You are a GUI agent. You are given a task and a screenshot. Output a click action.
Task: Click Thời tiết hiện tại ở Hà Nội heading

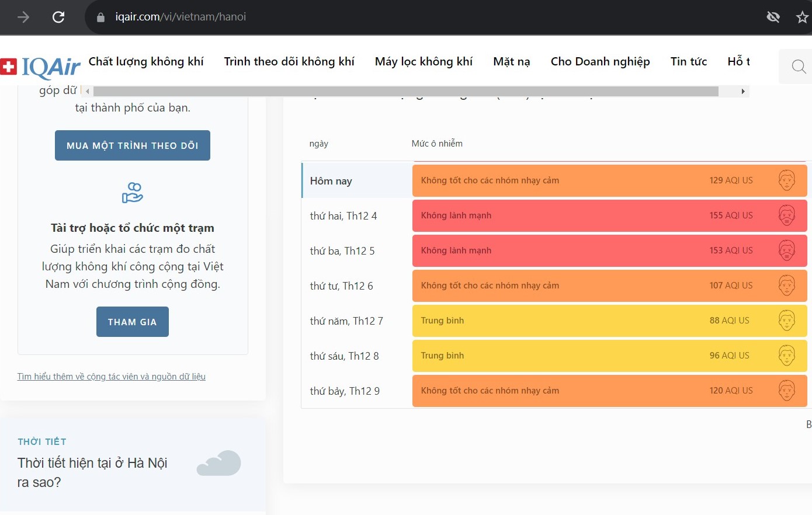coord(92,472)
